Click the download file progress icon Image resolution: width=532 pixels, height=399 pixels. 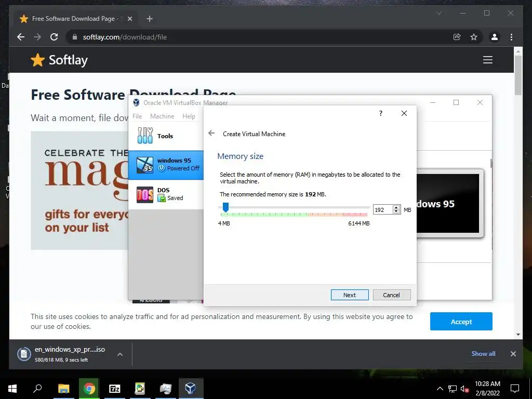[24, 354]
